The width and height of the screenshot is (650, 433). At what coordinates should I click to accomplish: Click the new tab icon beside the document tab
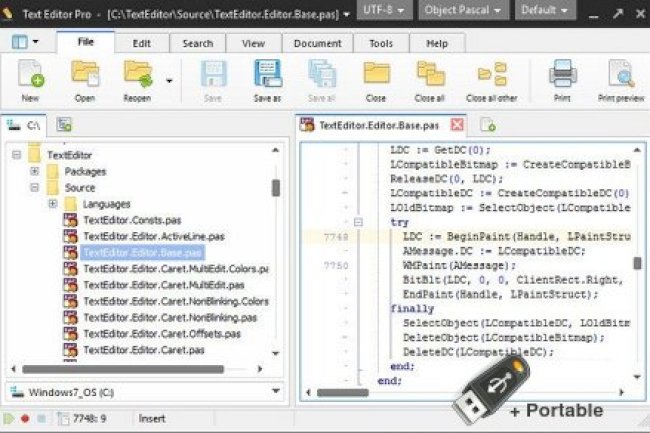click(x=488, y=125)
